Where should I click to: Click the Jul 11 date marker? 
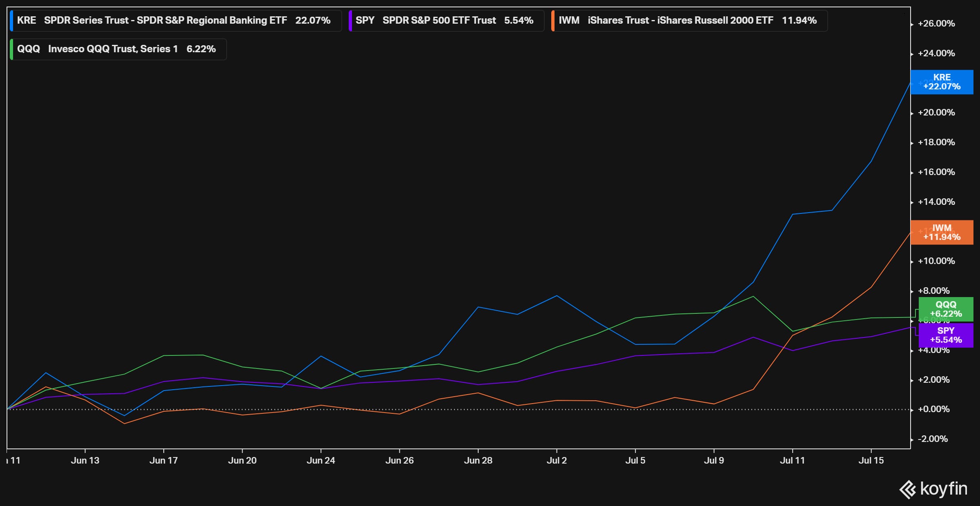point(792,460)
